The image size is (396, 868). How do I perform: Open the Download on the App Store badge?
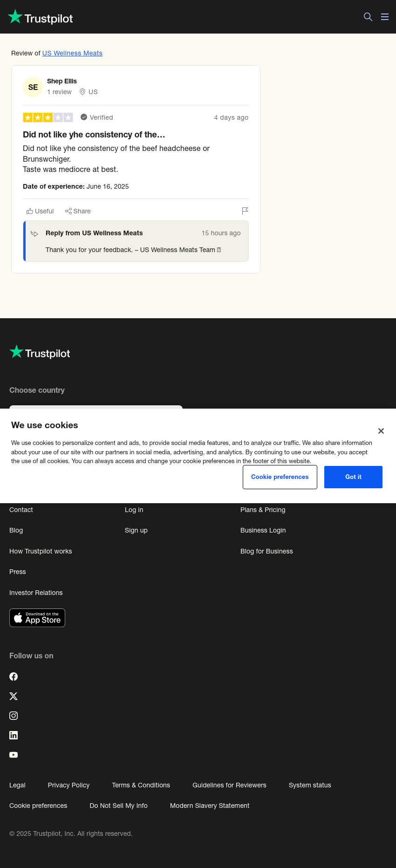click(x=37, y=618)
